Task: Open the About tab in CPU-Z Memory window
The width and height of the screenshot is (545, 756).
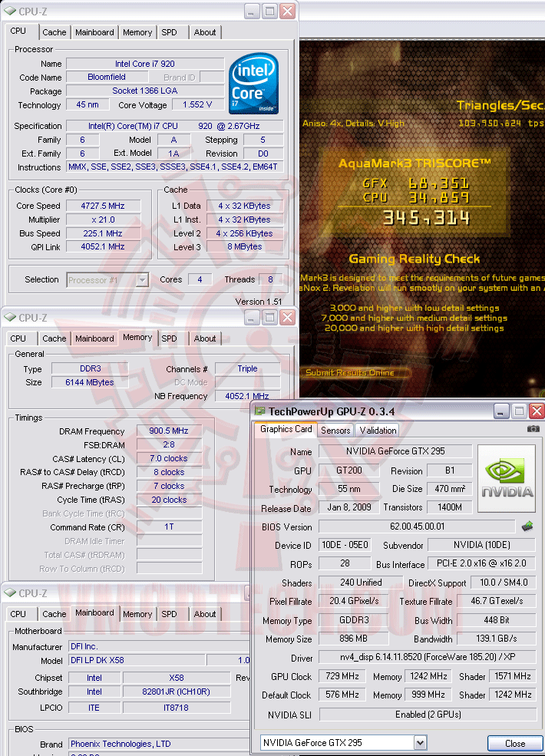Action: click(x=205, y=338)
